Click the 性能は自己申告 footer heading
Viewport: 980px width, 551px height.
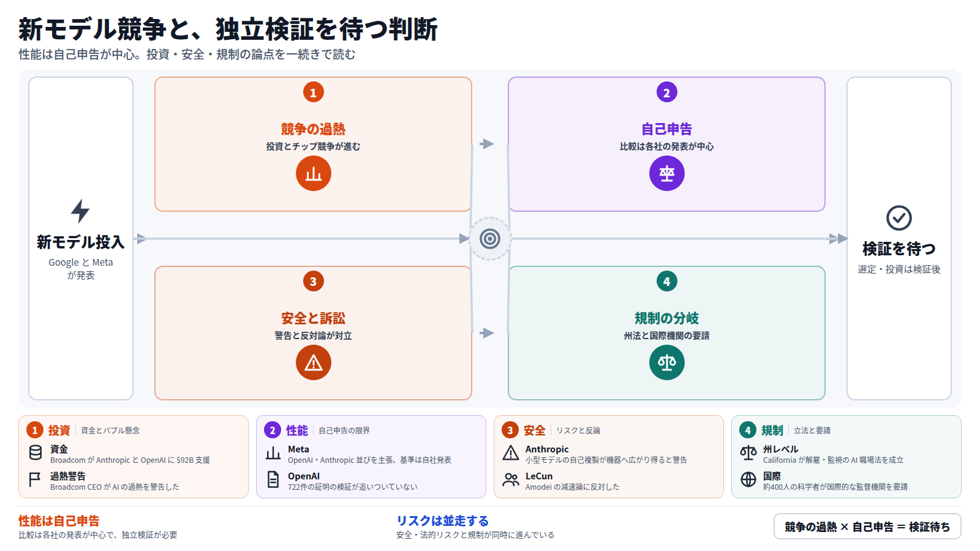click(59, 521)
